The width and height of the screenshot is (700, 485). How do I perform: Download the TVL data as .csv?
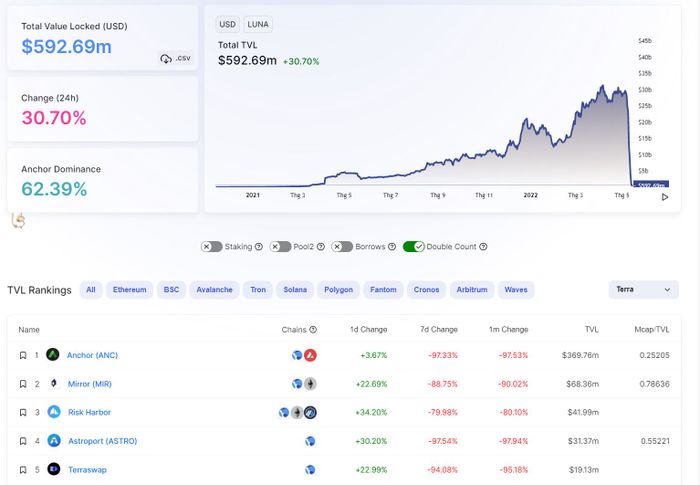tap(175, 59)
